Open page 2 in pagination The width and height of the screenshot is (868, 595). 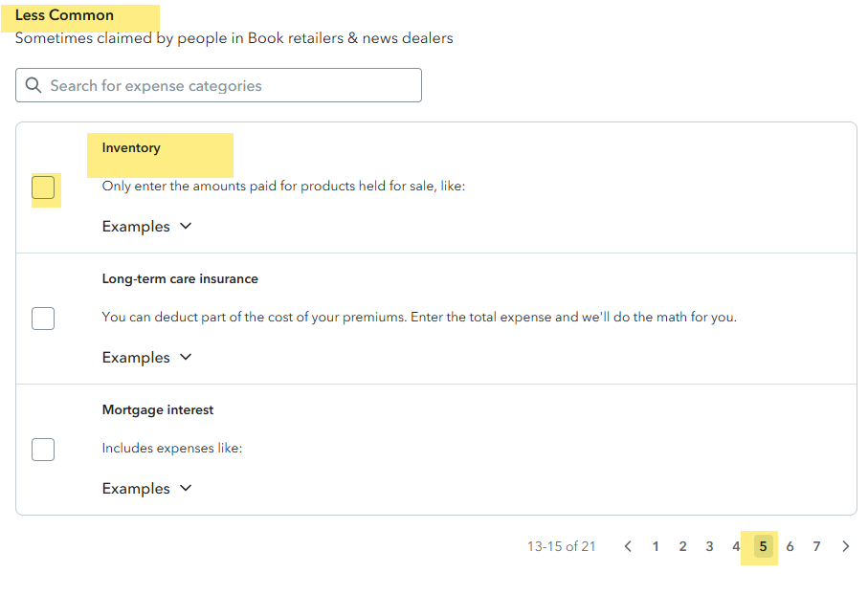682,547
